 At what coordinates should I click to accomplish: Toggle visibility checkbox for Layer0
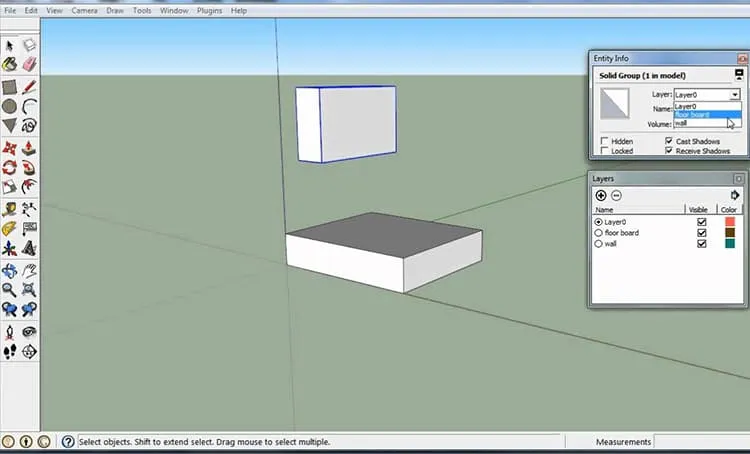coord(702,221)
